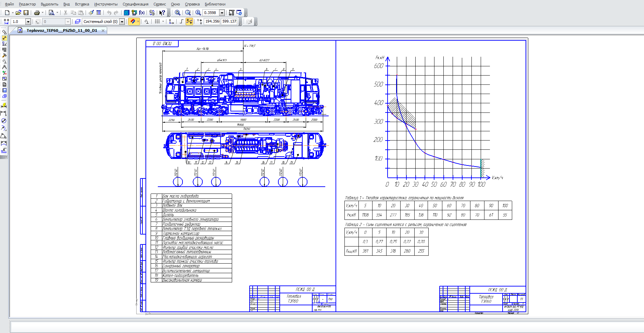Viewport: 644px width, 333px height.
Task: Open the Выделить menu
Action: click(x=50, y=4)
